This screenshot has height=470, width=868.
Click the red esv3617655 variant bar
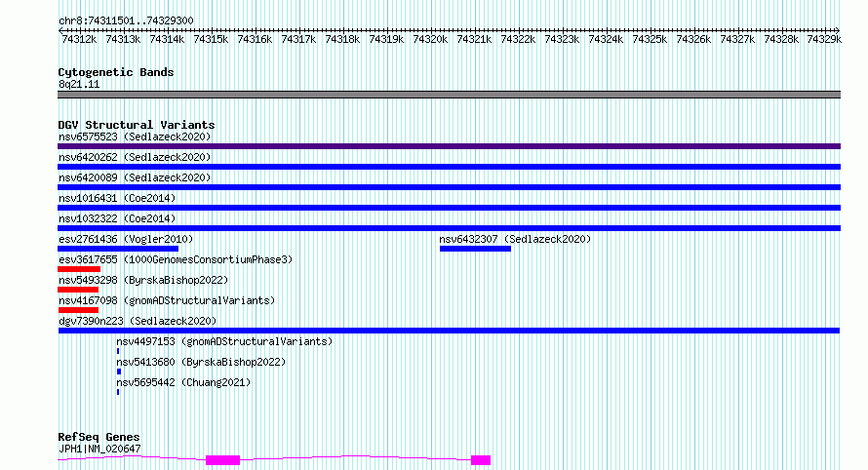pyautogui.click(x=79, y=269)
